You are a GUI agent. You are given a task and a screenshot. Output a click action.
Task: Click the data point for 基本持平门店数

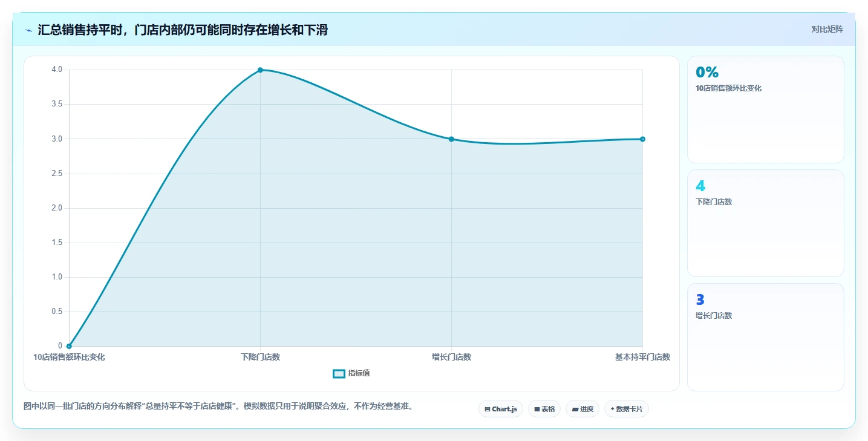[x=642, y=139]
